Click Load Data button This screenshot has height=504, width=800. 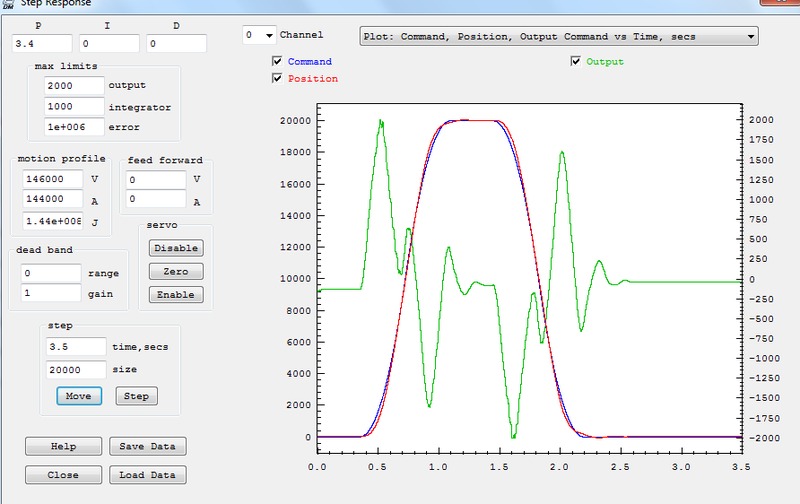[x=147, y=475]
